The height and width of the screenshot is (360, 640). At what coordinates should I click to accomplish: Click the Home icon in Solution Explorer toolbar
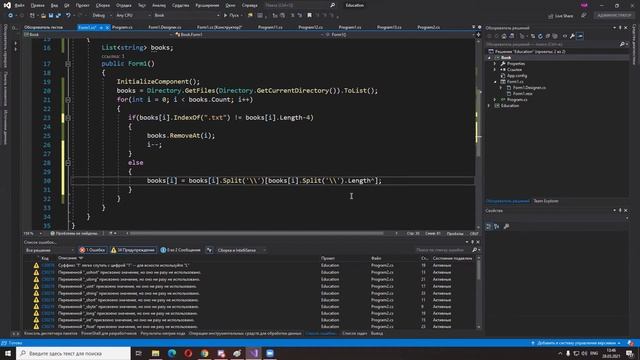coord(504,36)
